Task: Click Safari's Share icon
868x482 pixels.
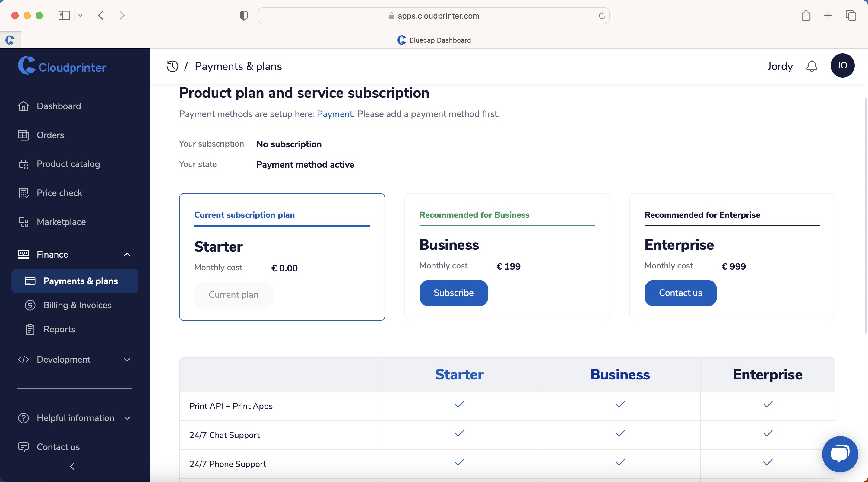Action: pyautogui.click(x=806, y=15)
